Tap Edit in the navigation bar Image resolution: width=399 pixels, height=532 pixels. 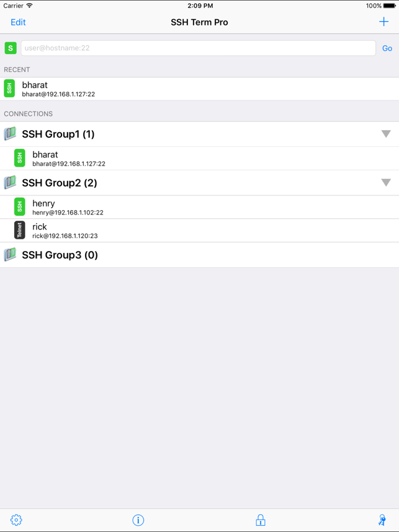pyautogui.click(x=18, y=22)
